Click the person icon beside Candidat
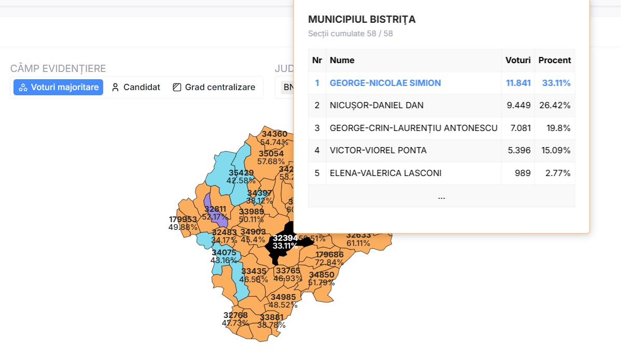Image resolution: width=632 pixels, height=364 pixels. (115, 88)
